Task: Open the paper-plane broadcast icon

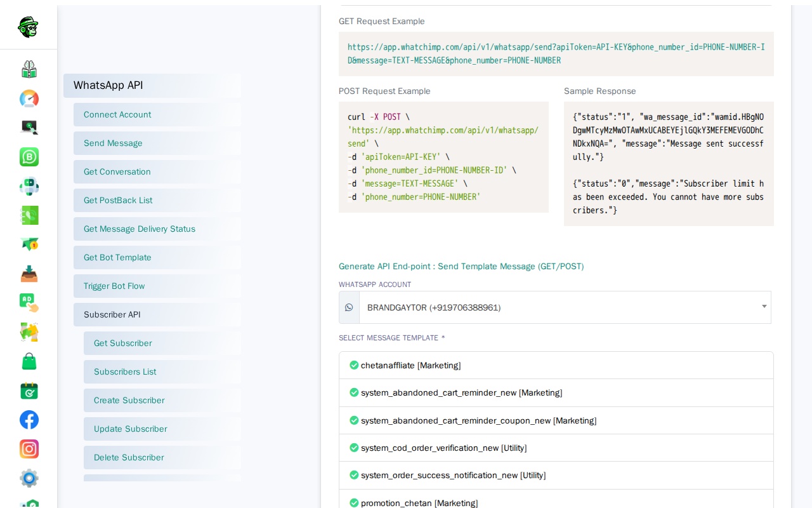Action: [x=29, y=244]
